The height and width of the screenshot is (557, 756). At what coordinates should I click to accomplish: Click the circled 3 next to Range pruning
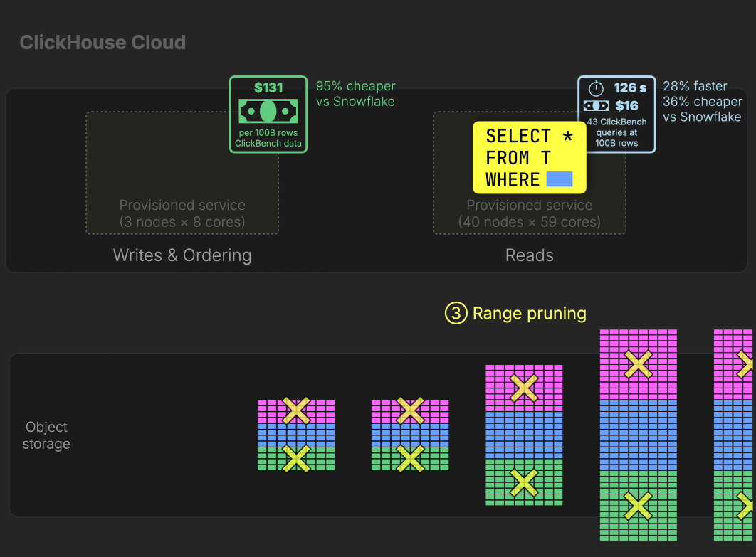(456, 313)
